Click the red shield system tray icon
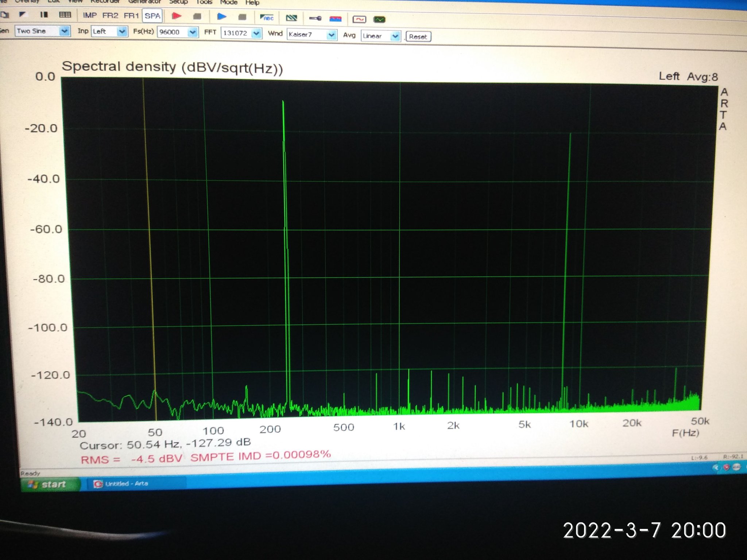 (x=726, y=467)
